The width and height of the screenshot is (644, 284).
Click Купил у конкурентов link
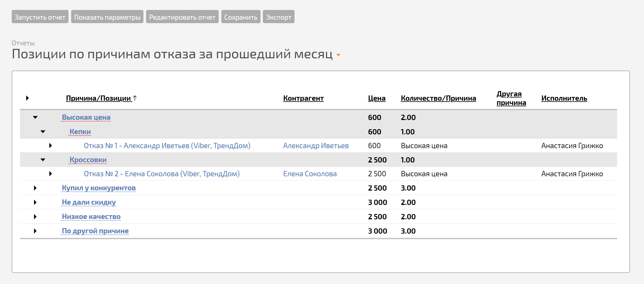tap(99, 188)
